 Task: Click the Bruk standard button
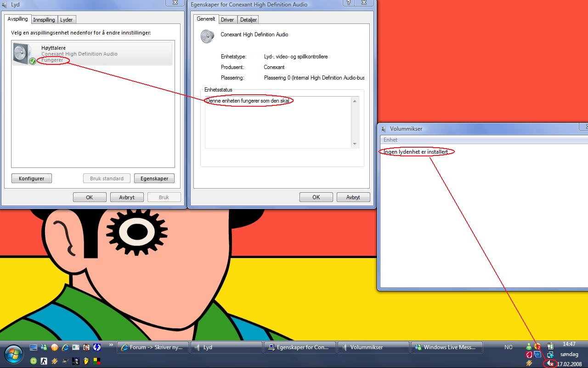click(107, 178)
